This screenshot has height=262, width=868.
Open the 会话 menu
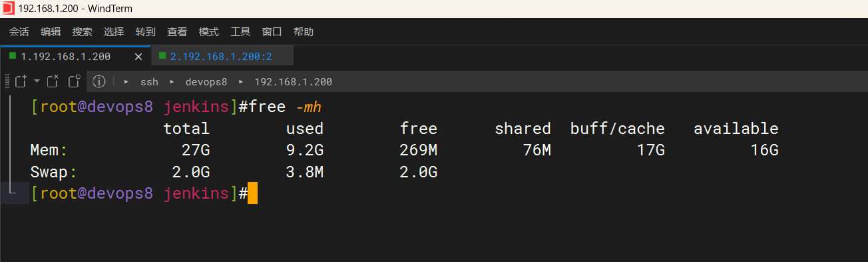[x=19, y=31]
